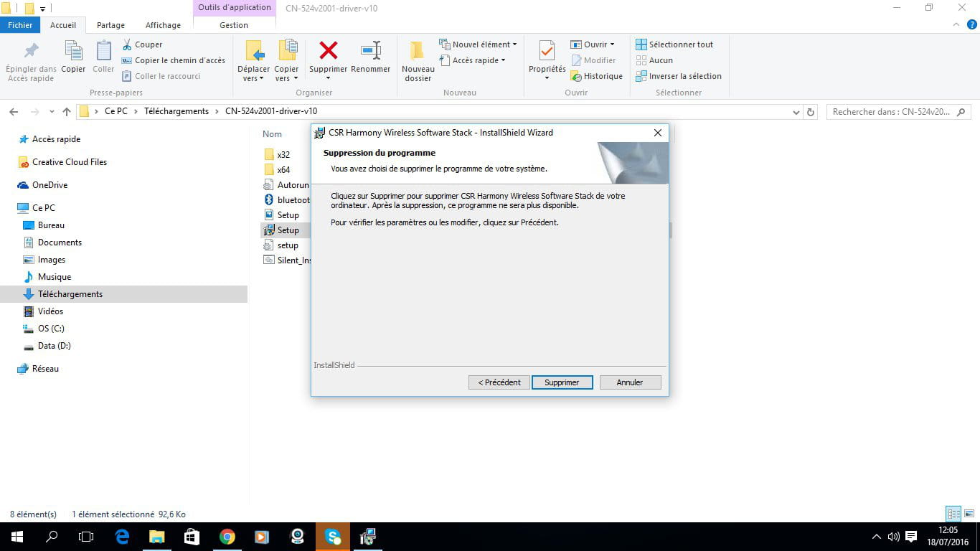The height and width of the screenshot is (551, 980).
Task: Click Outils d'application tab header
Action: 235,8
